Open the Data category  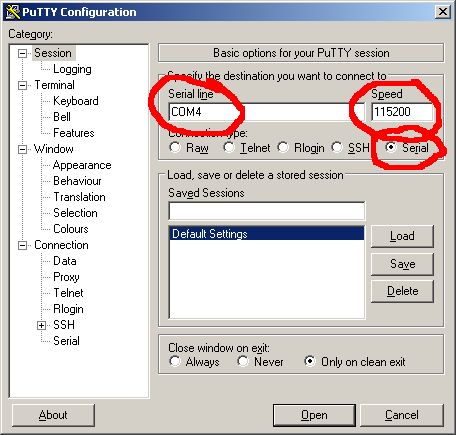[x=65, y=261]
